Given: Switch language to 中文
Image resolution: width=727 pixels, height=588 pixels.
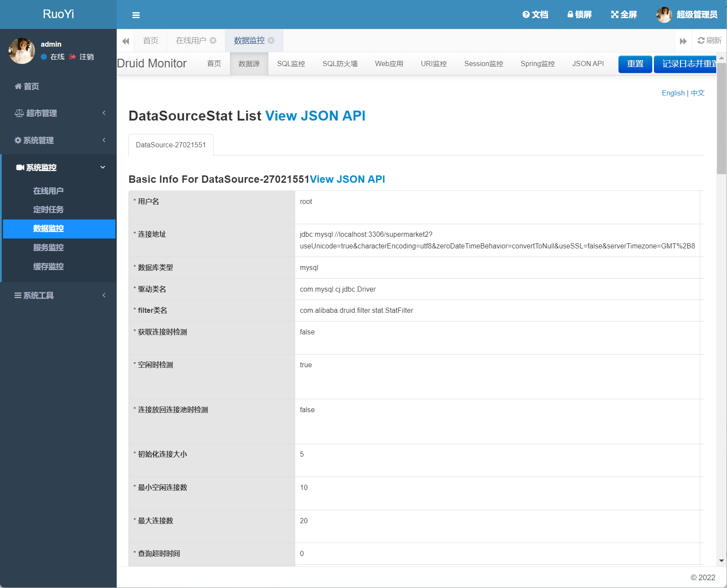Looking at the screenshot, I should [698, 93].
